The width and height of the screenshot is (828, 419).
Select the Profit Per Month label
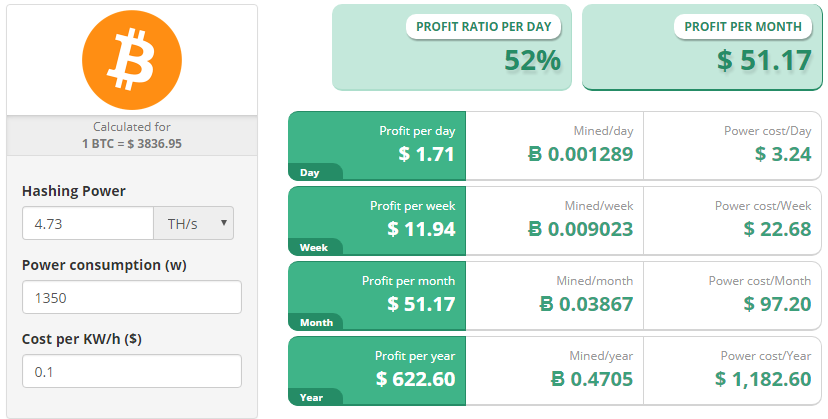tap(742, 27)
